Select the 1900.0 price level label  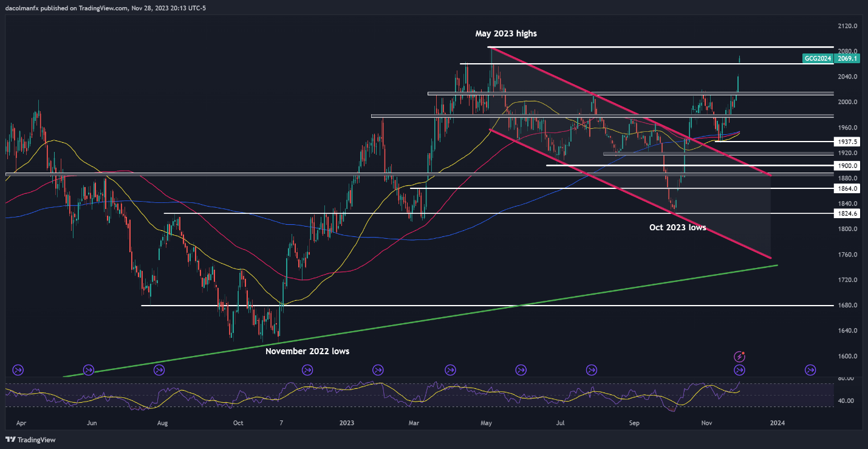[x=847, y=165]
